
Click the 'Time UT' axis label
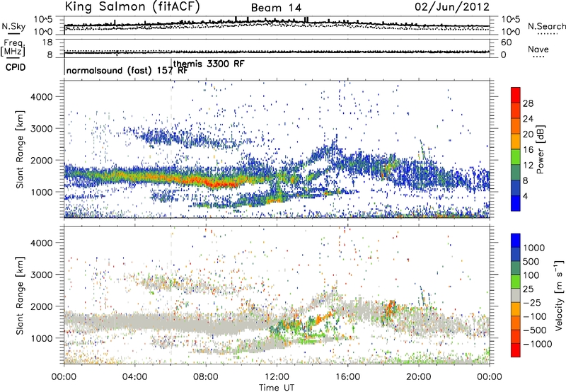click(277, 388)
